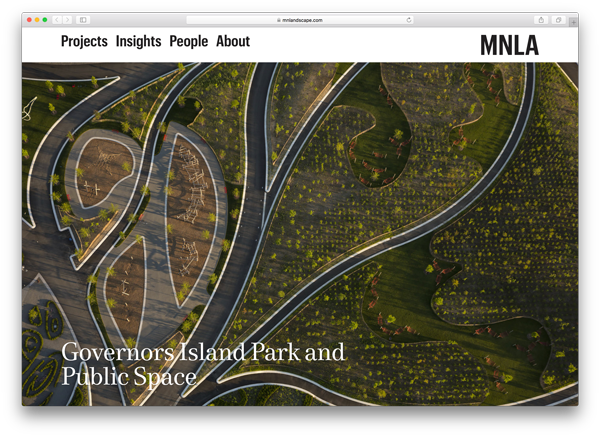Toggle the Safari sidebar icon
This screenshot has height=437, width=600.
(83, 20)
